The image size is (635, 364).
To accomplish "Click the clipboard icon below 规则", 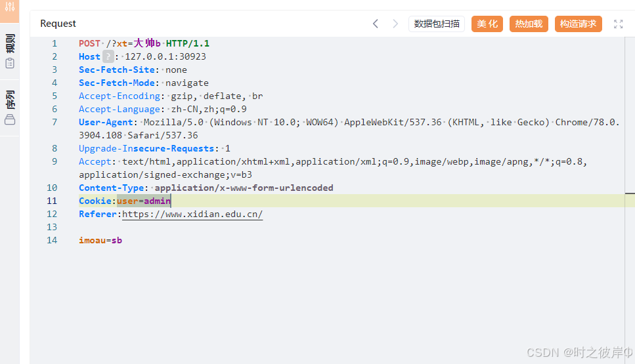I will 10,64.
